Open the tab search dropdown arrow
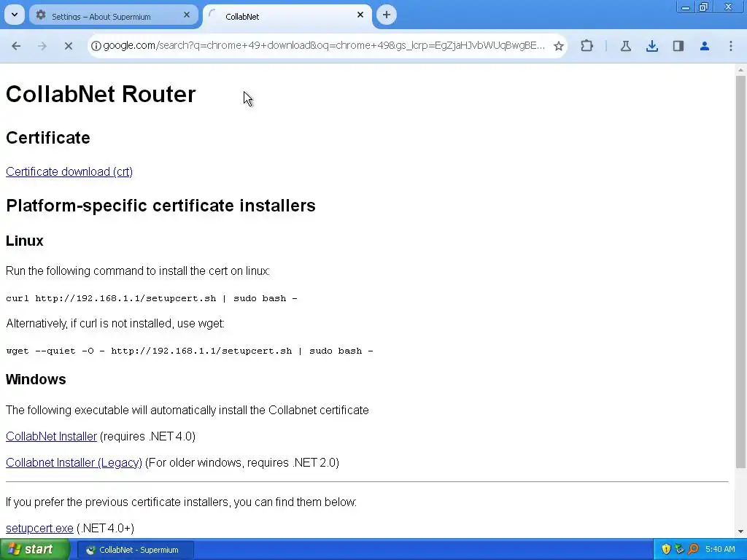Image resolution: width=747 pixels, height=560 pixels. [x=15, y=15]
